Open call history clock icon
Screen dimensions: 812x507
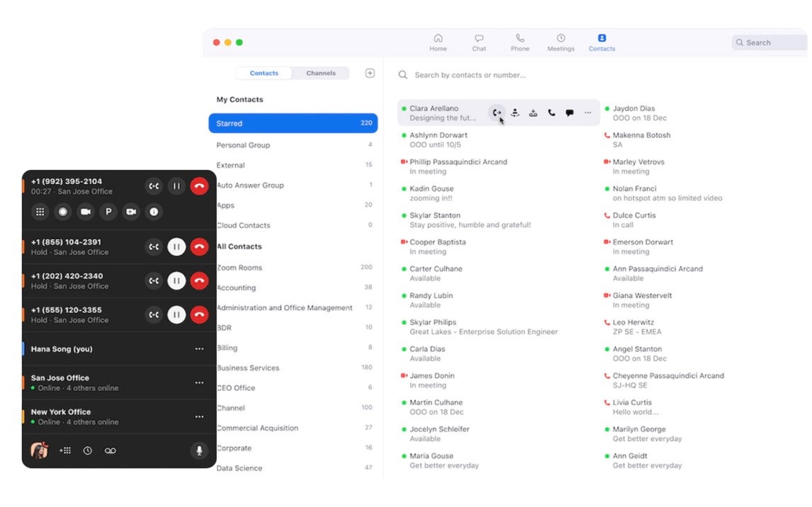[88, 450]
